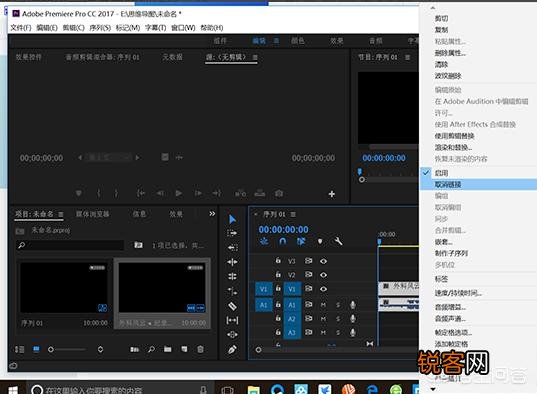
Task: Click Overwrite button in source monitor
Action: (x=260, y=194)
